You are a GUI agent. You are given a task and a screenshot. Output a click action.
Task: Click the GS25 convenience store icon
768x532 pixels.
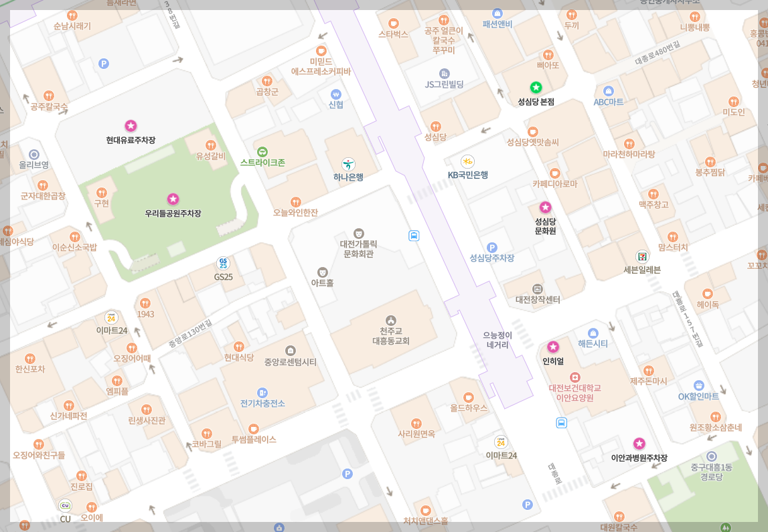(x=224, y=263)
